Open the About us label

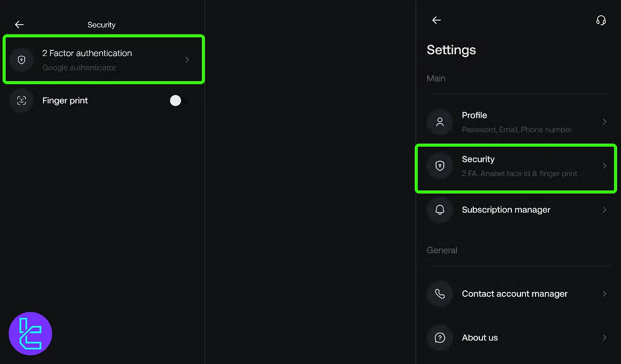tap(480, 338)
